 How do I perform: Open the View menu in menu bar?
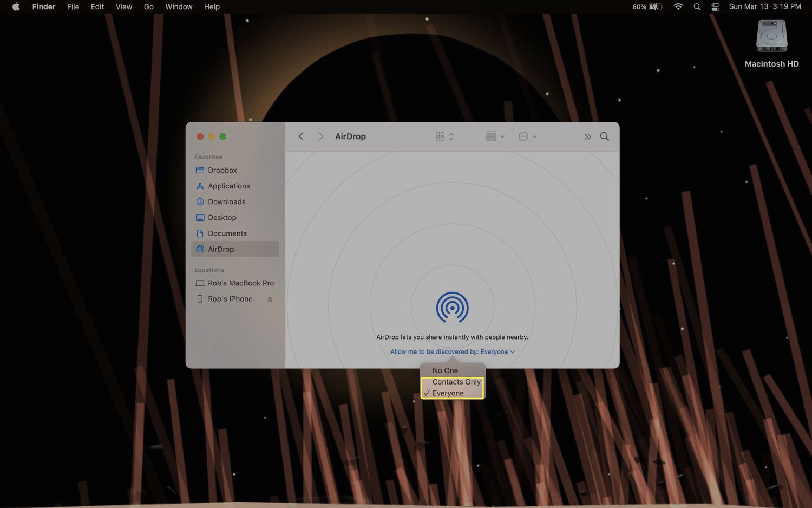pyautogui.click(x=123, y=7)
